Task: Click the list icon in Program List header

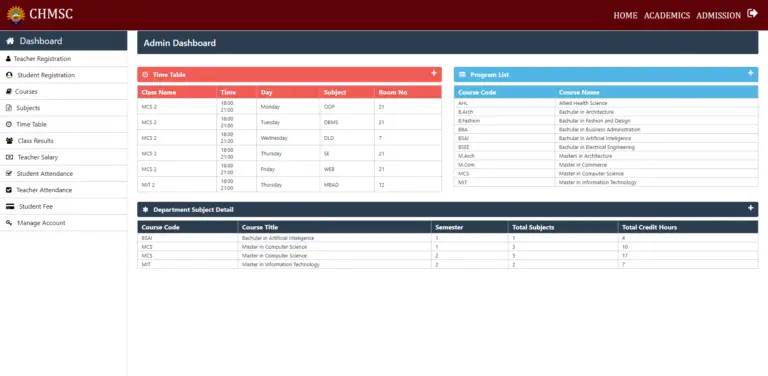Action: (x=462, y=75)
